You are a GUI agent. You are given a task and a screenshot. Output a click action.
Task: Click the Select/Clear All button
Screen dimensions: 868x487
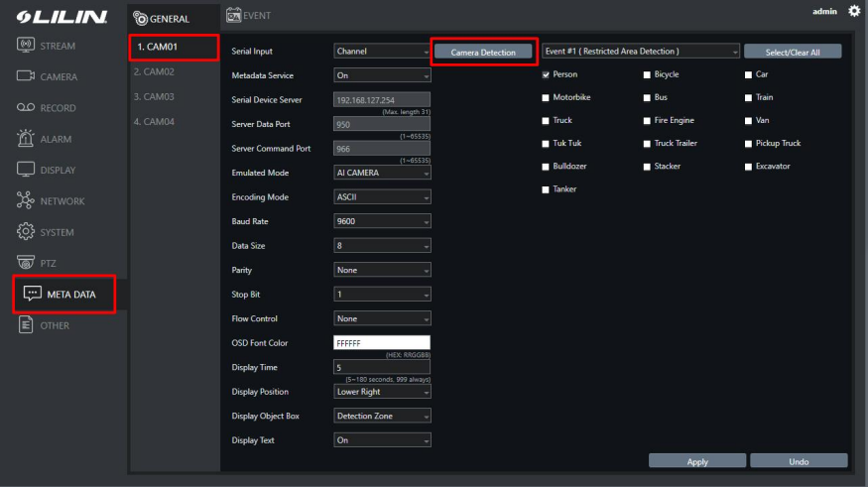(793, 52)
